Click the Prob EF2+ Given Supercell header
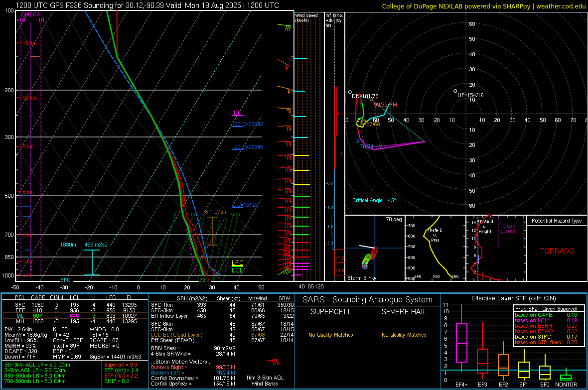 click(x=546, y=309)
